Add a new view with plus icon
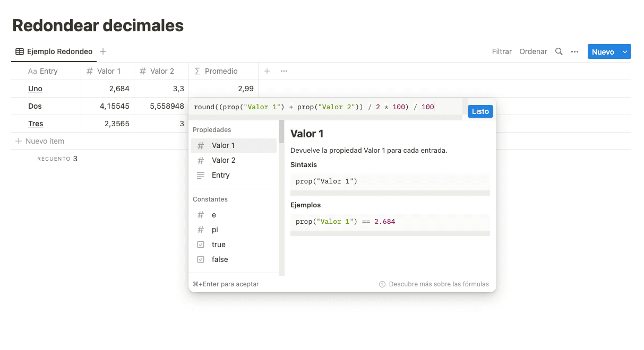 tap(103, 51)
